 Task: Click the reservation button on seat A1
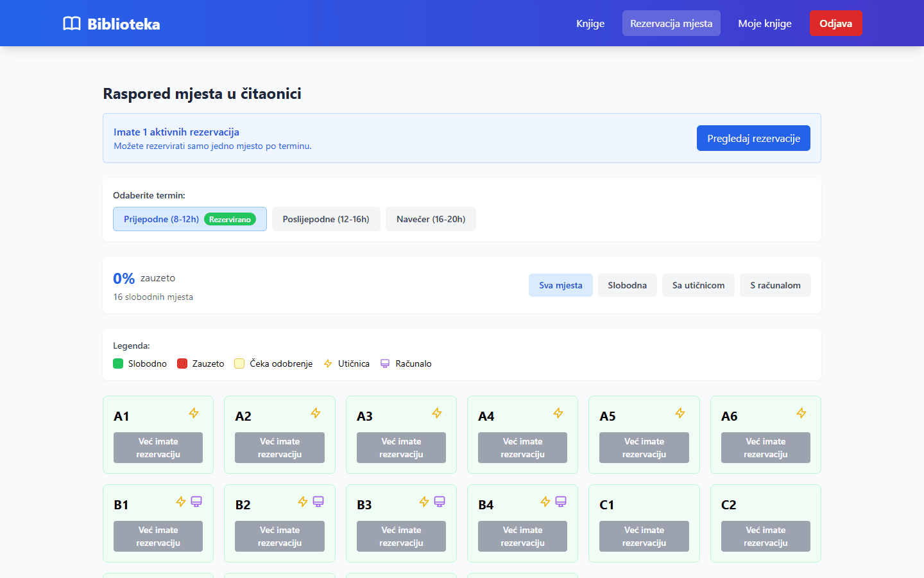pos(158,448)
